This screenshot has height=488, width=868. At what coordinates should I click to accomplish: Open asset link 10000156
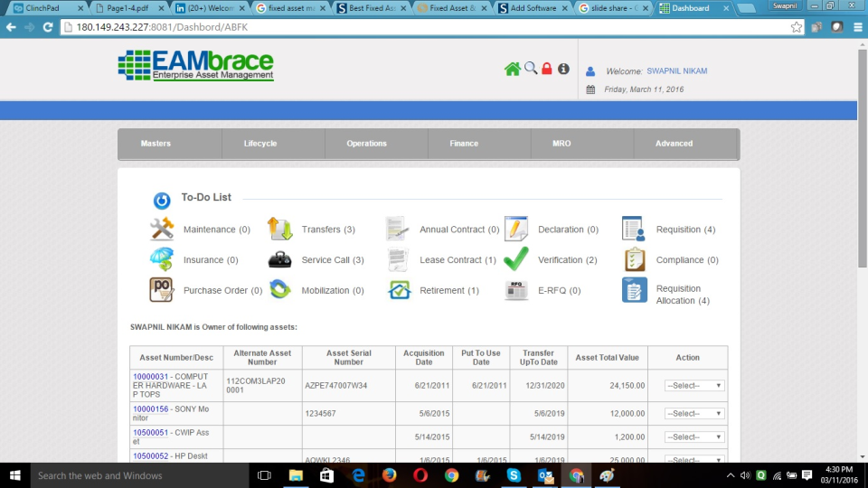pyautogui.click(x=151, y=409)
